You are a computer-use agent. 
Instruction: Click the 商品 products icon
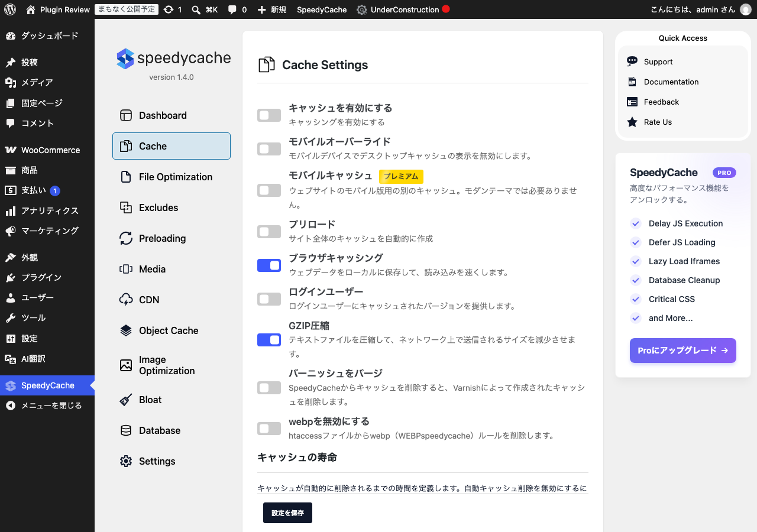click(x=11, y=170)
